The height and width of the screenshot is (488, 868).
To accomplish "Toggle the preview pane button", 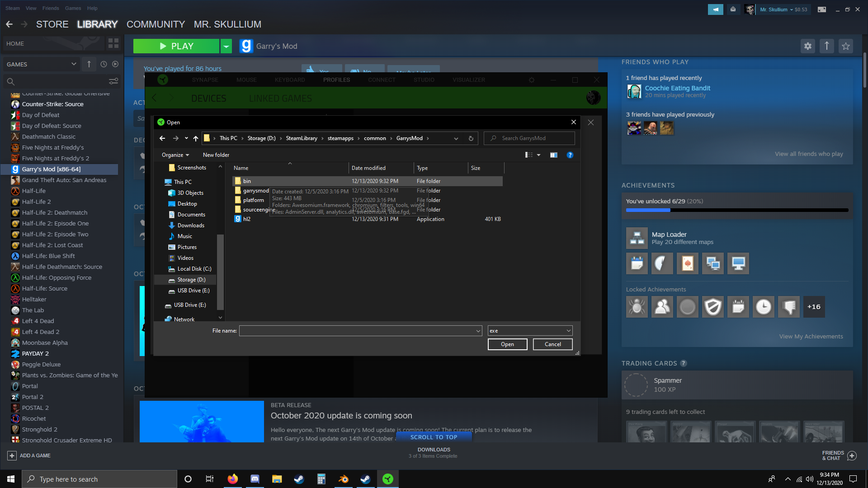I will pyautogui.click(x=553, y=155).
